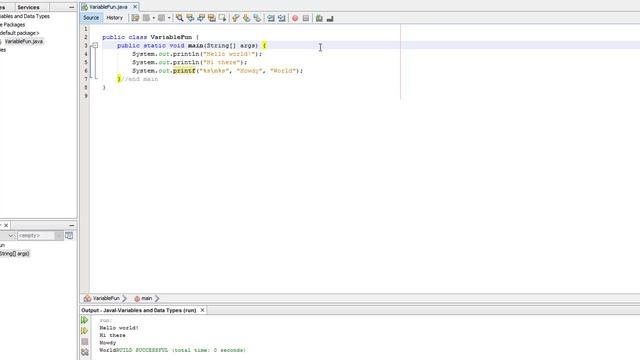
Task: Minimize the Projects panel group
Action: point(72,7)
